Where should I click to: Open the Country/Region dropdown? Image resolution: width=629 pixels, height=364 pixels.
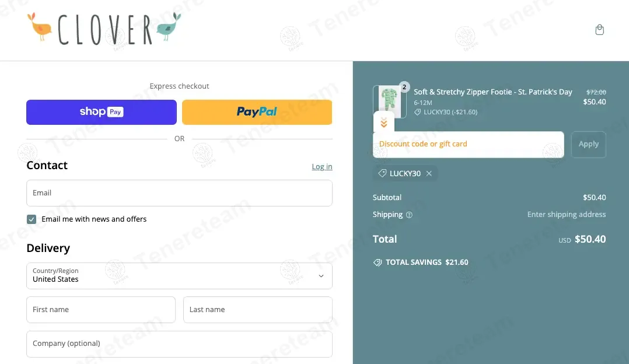tap(179, 276)
